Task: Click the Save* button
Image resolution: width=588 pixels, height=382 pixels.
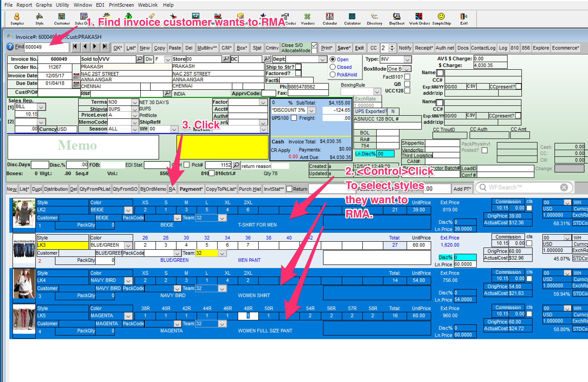Action: [344, 48]
